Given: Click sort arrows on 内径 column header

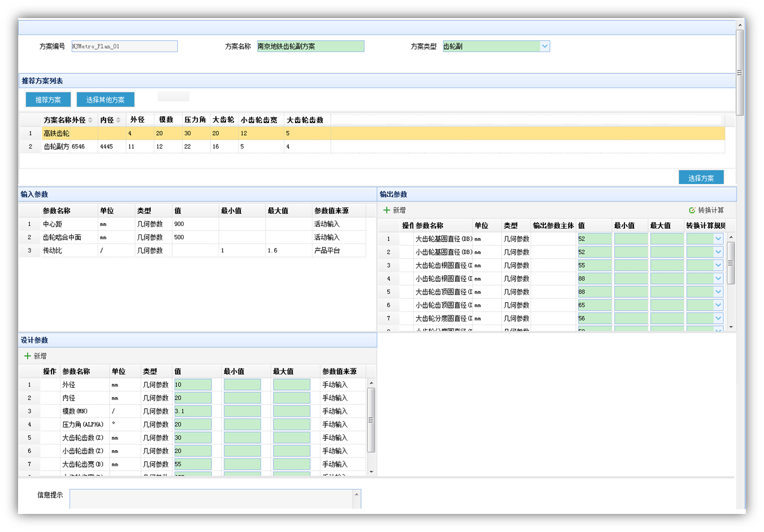Looking at the screenshot, I should point(118,120).
